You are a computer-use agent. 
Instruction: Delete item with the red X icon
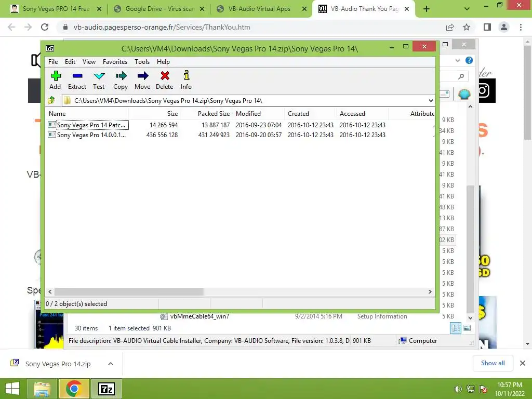click(x=165, y=80)
